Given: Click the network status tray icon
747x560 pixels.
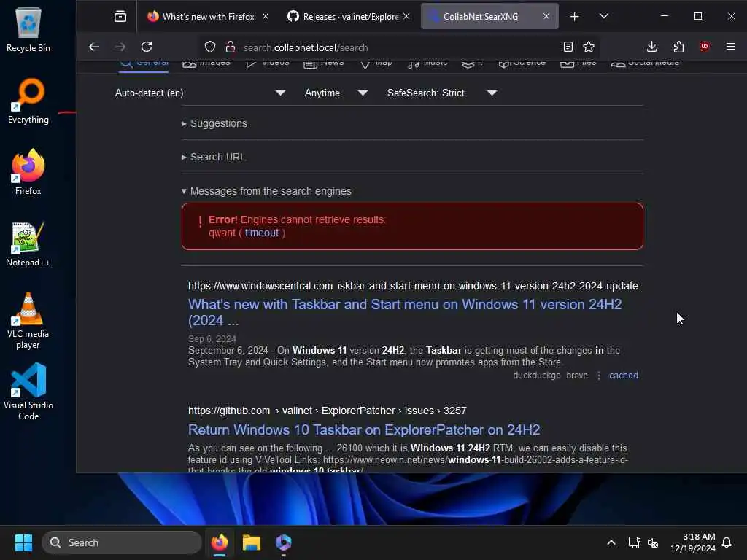Looking at the screenshot, I should (634, 542).
